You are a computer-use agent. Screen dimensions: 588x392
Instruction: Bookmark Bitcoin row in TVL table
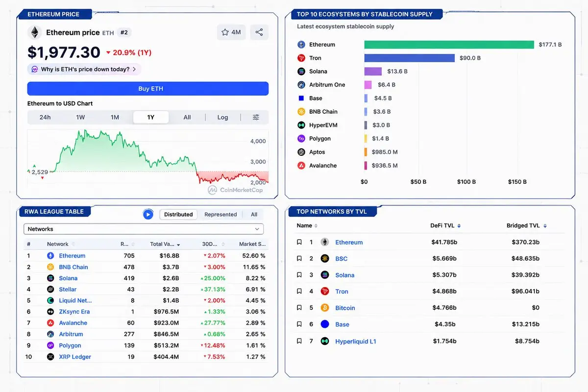[299, 308]
